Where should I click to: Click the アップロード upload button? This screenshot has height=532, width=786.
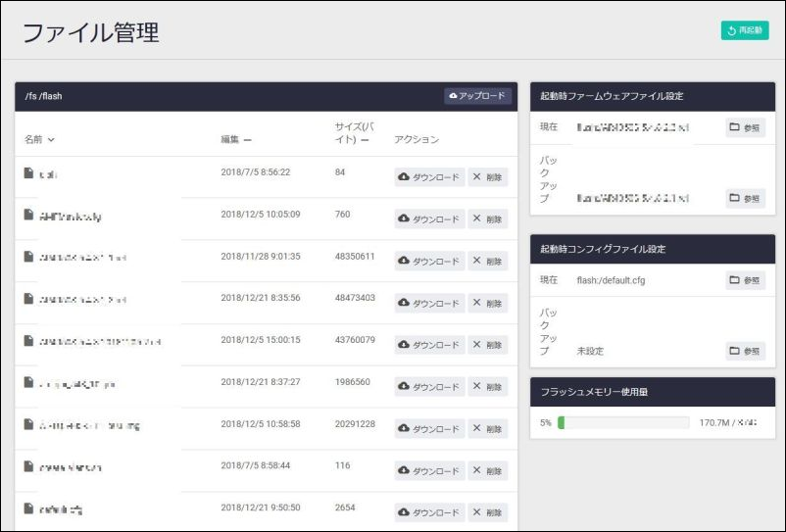tap(477, 96)
